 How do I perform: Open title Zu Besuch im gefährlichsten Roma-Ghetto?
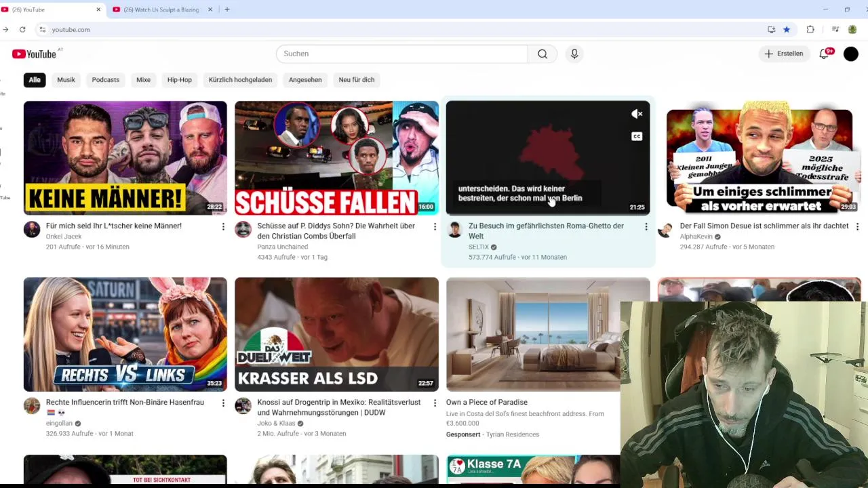point(546,231)
